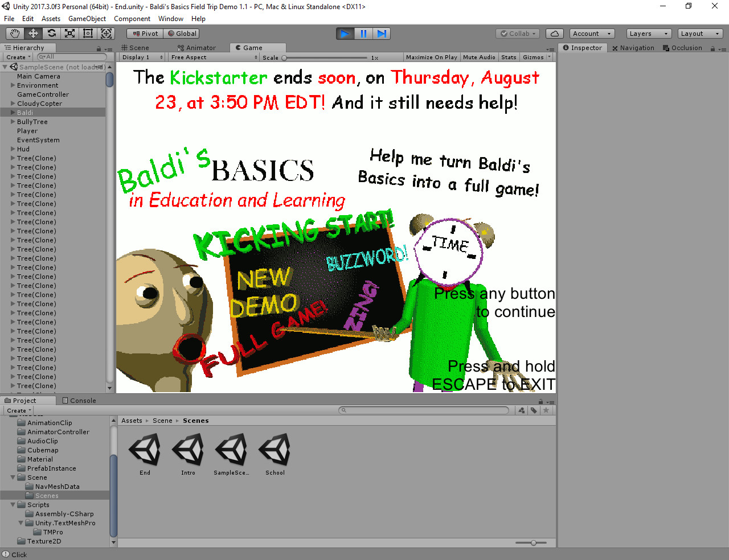729x560 pixels.
Task: Select the Hand tool in the toolbar
Action: coord(14,33)
